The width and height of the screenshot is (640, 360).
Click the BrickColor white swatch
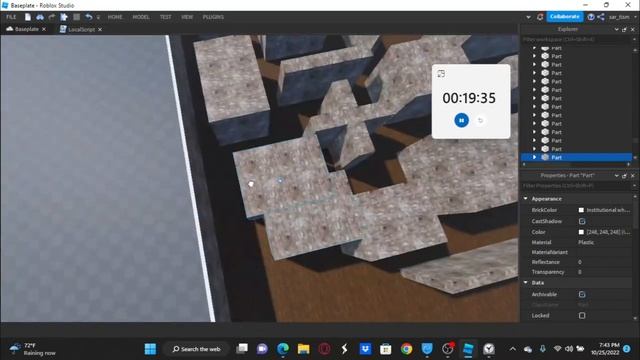pos(581,210)
